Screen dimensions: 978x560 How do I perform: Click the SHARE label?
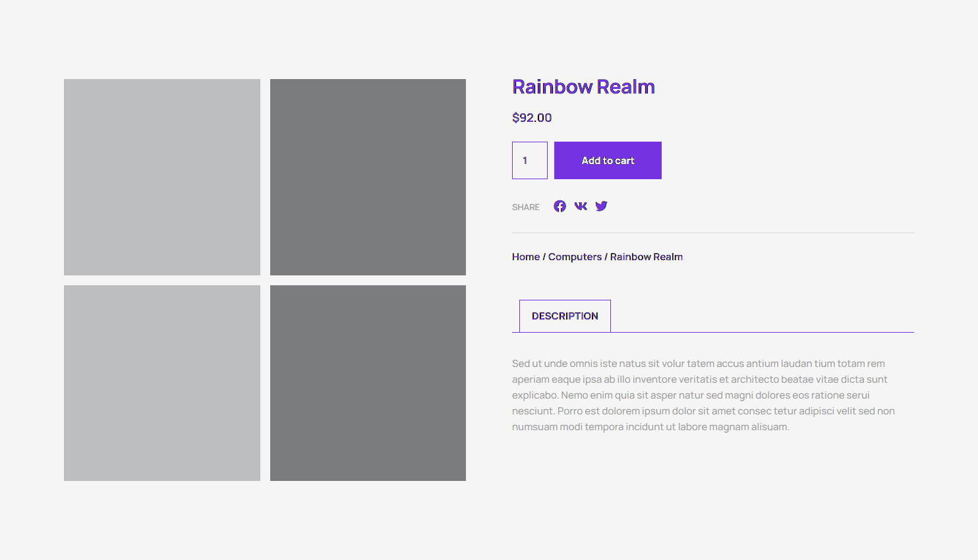tap(525, 207)
